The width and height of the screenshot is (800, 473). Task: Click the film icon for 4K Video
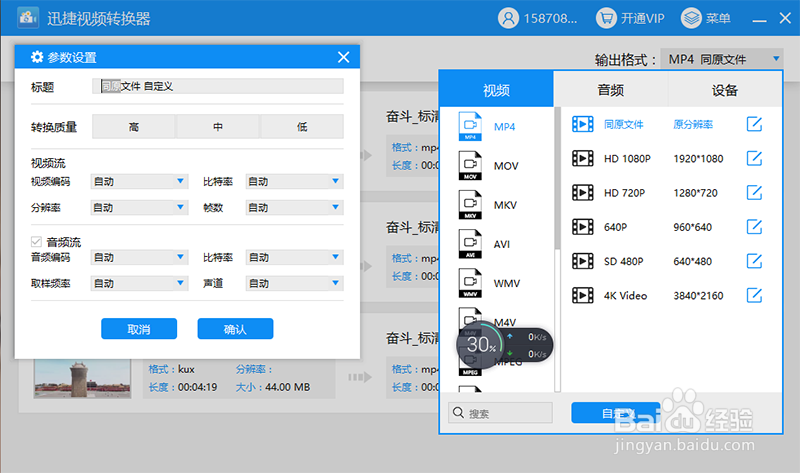pyautogui.click(x=583, y=295)
